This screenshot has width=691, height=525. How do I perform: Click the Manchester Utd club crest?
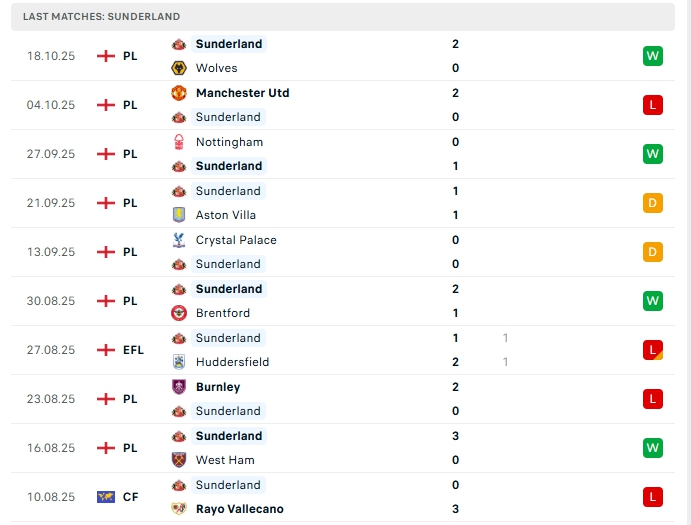(179, 93)
